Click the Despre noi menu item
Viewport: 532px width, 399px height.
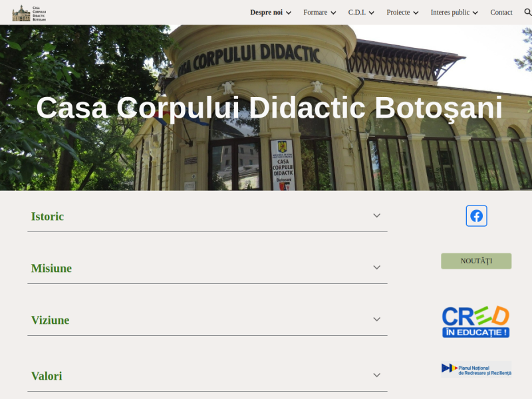coord(266,12)
